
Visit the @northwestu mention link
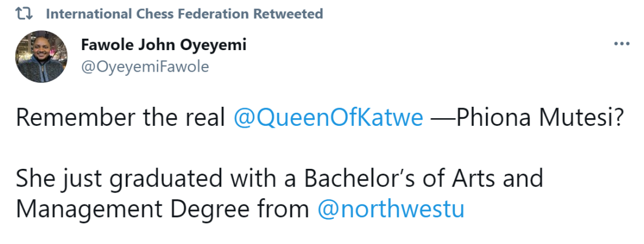point(390,210)
